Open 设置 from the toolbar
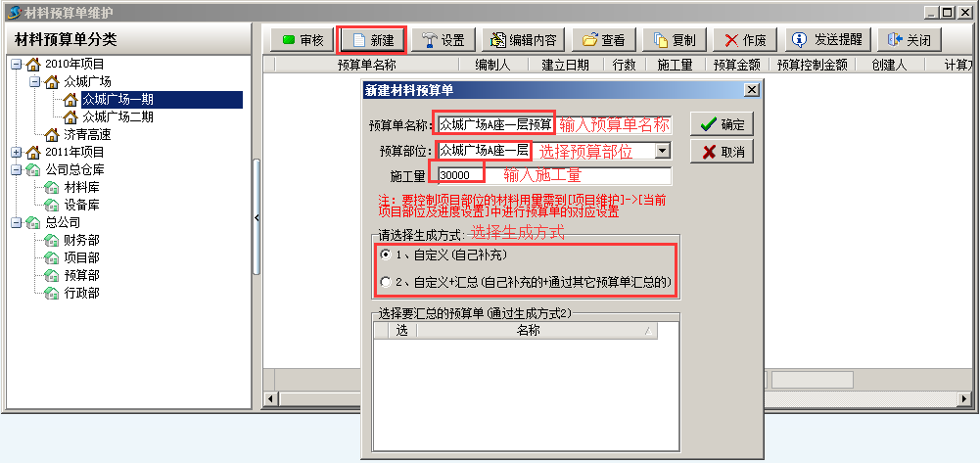 point(443,40)
